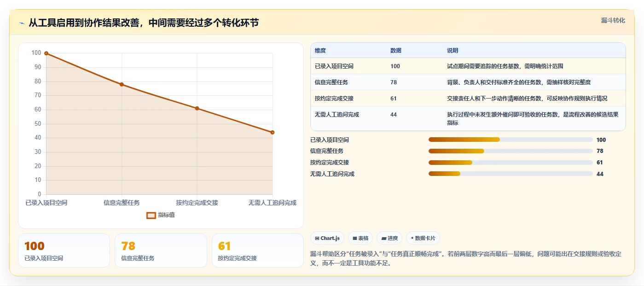Click the 无需人工追问完成 progress bar
The image size is (644, 286).
click(511, 174)
